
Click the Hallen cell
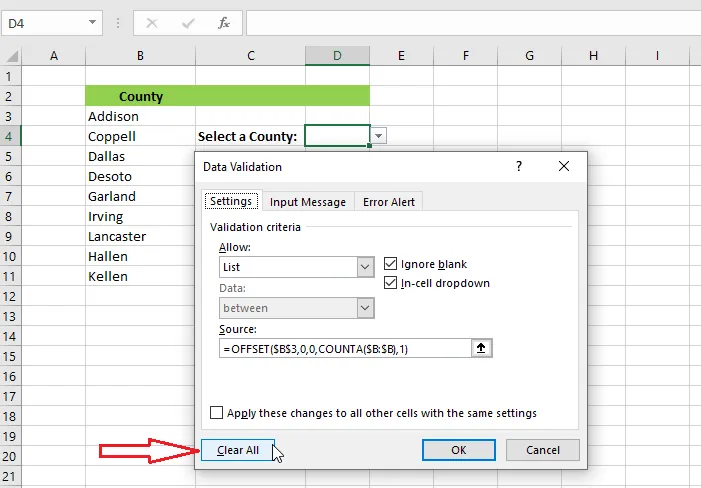pos(140,257)
